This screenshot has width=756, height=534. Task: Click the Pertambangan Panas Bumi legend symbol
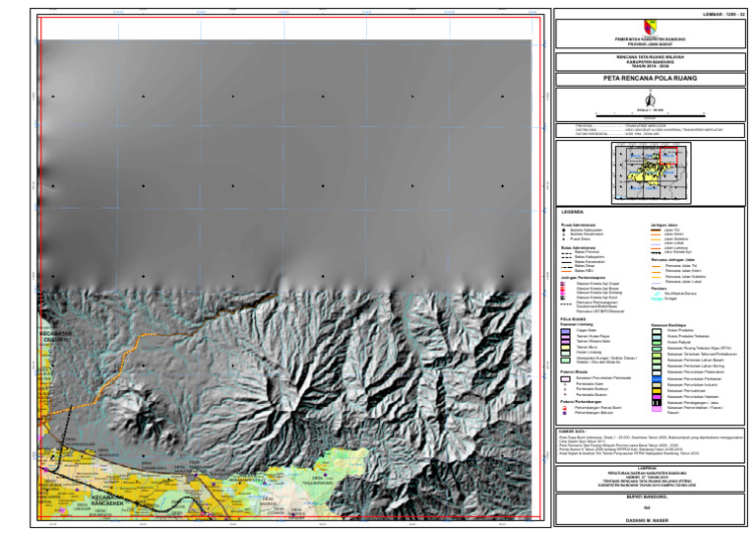point(565,408)
